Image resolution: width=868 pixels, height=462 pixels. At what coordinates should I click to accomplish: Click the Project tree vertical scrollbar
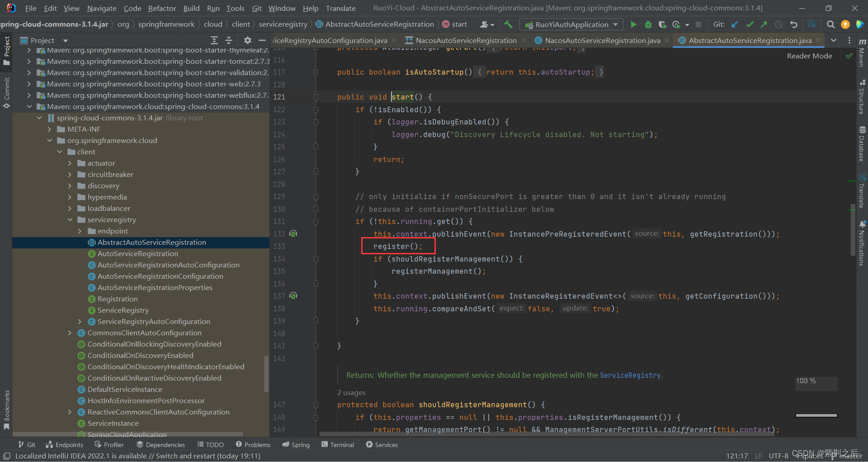266,374
